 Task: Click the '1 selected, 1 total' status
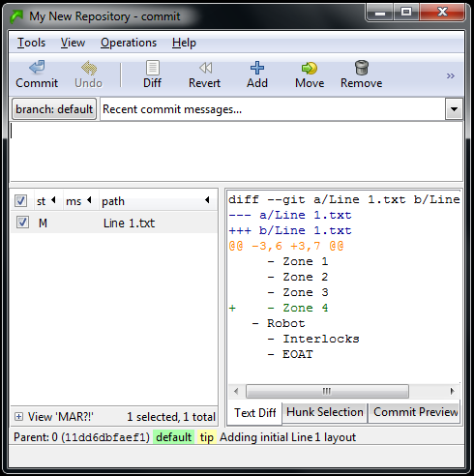pos(171,417)
